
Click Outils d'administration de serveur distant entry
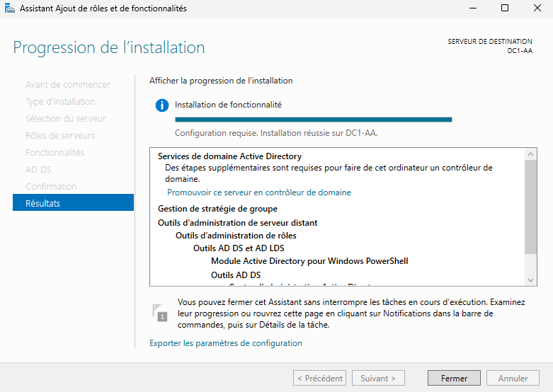pos(238,223)
